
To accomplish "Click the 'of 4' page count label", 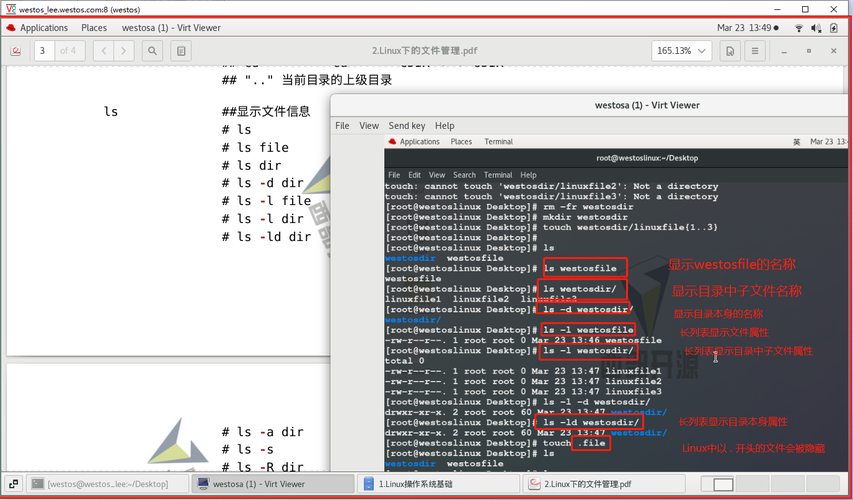I will (69, 51).
